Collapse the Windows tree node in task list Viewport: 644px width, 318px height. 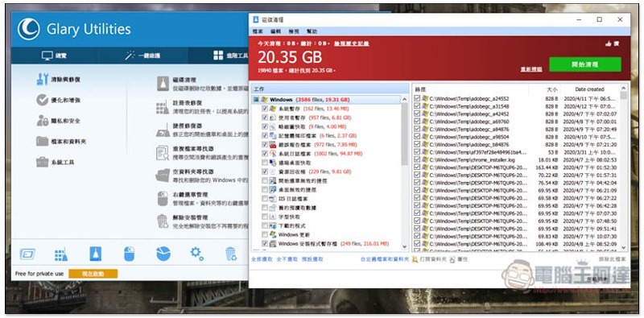[256, 100]
